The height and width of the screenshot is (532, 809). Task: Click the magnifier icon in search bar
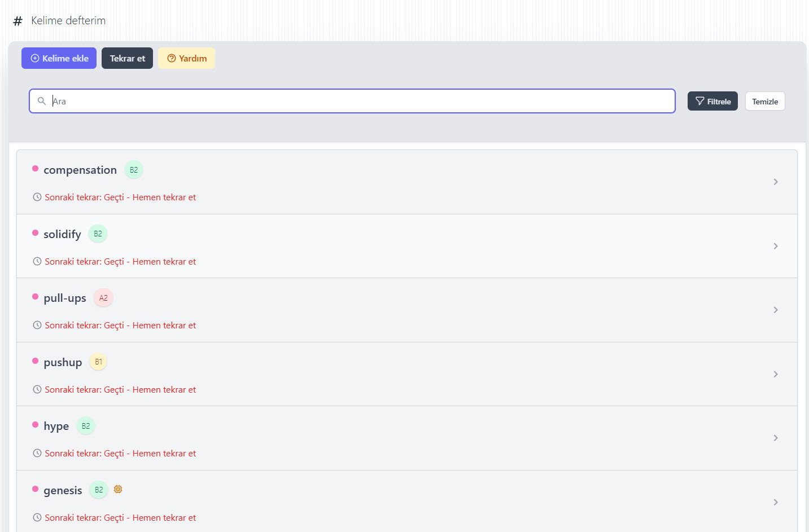pyautogui.click(x=42, y=101)
